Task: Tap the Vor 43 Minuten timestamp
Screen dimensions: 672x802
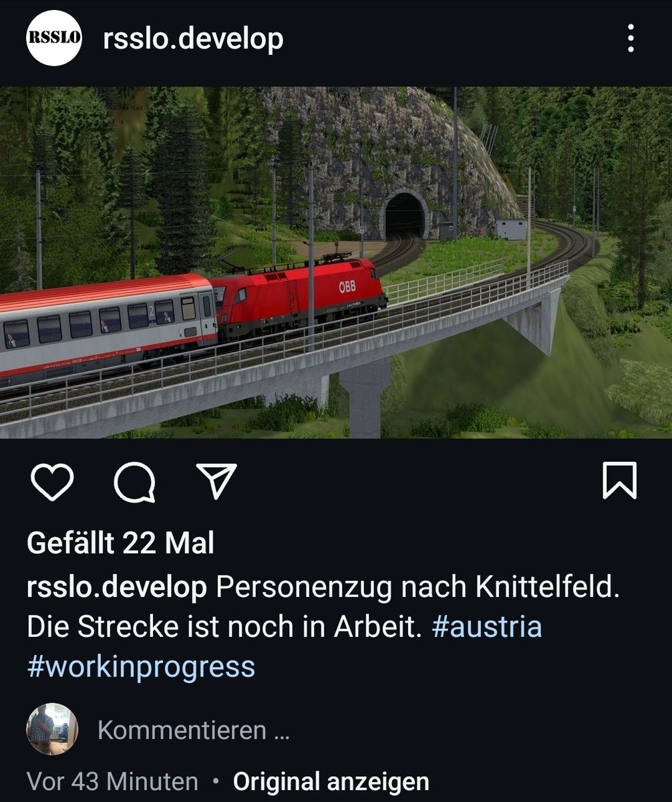Action: tap(112, 781)
